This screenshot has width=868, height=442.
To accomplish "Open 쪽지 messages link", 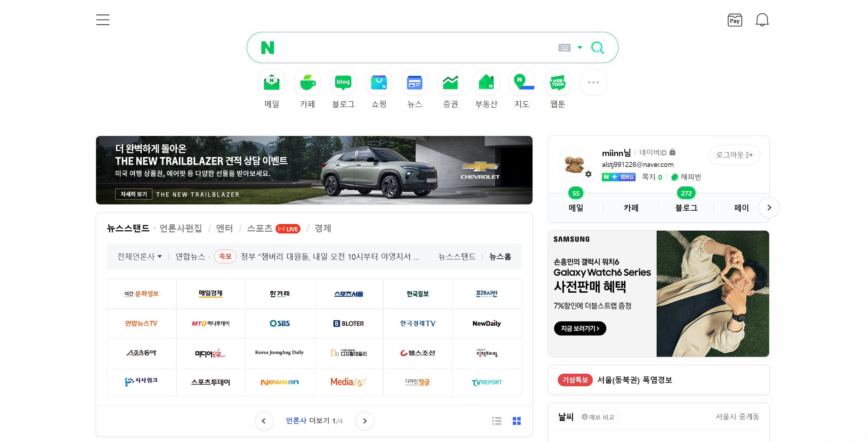I will pos(652,177).
